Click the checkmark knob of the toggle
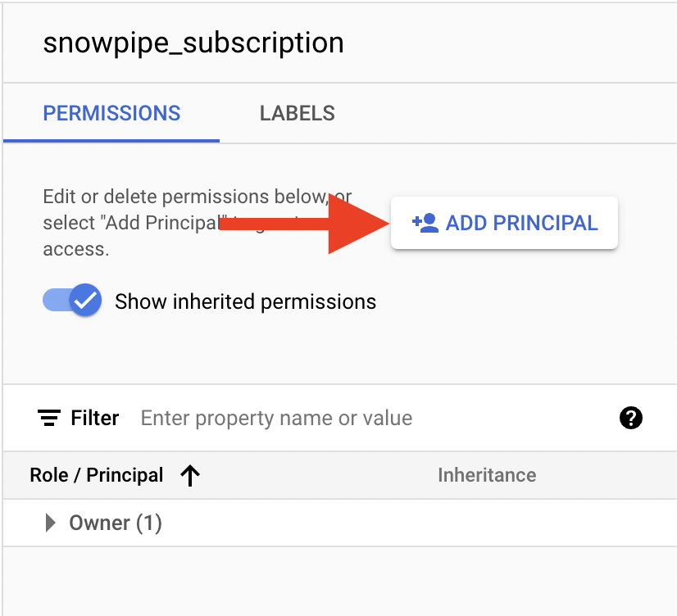Screen dimensions: 677x616 (85, 301)
